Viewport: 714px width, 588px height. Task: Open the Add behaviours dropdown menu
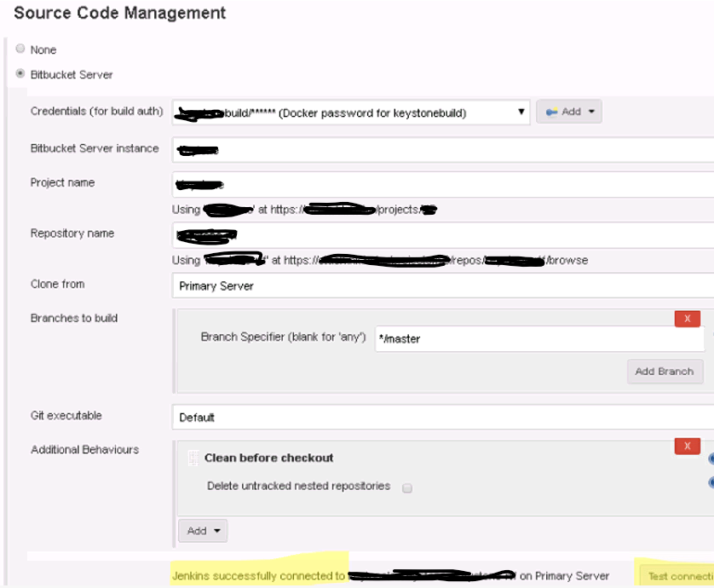tap(203, 531)
